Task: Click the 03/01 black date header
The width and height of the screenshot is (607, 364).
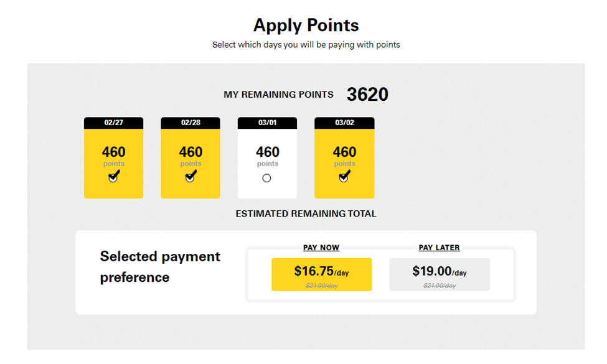Action: click(267, 123)
